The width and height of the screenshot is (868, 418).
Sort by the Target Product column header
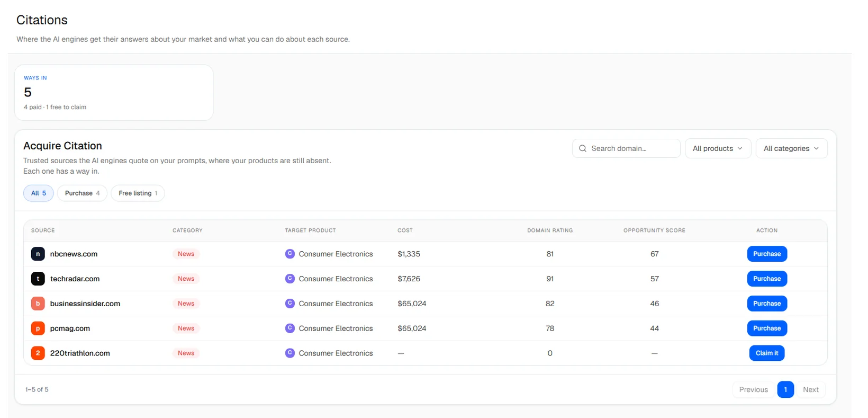coord(310,230)
